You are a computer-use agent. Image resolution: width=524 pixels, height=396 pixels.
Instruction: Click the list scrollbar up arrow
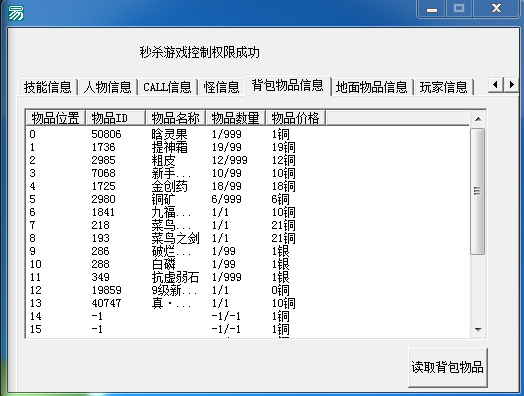[x=478, y=119]
